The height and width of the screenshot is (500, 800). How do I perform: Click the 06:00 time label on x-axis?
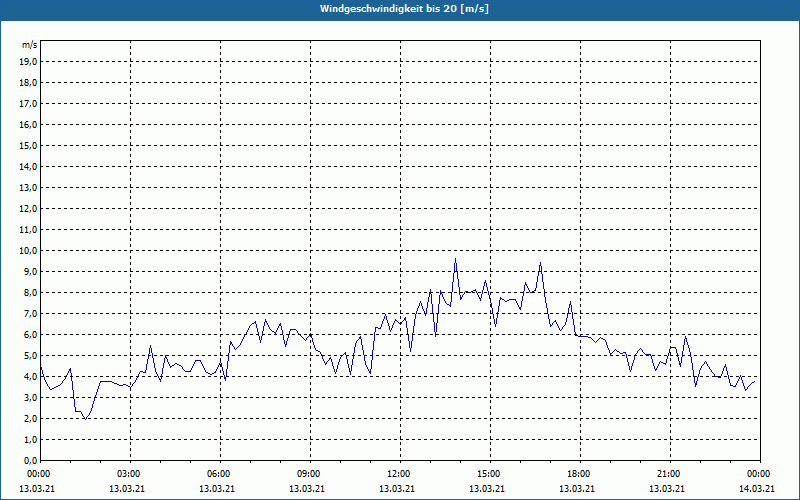coord(217,474)
